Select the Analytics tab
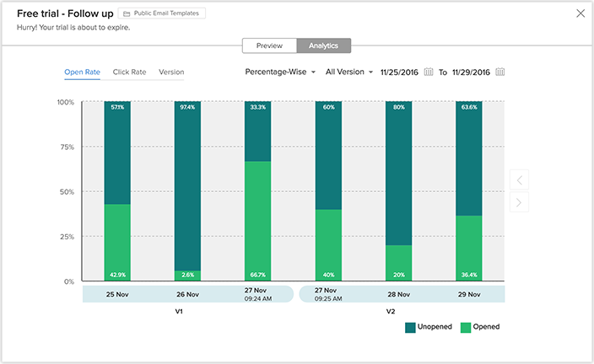594x364 pixels. 323,45
